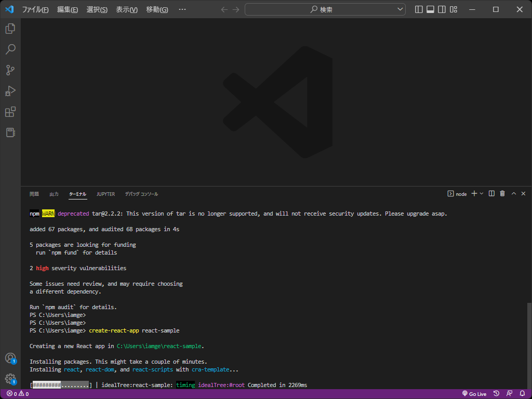Toggle the primary side bar layout icon

419,9
